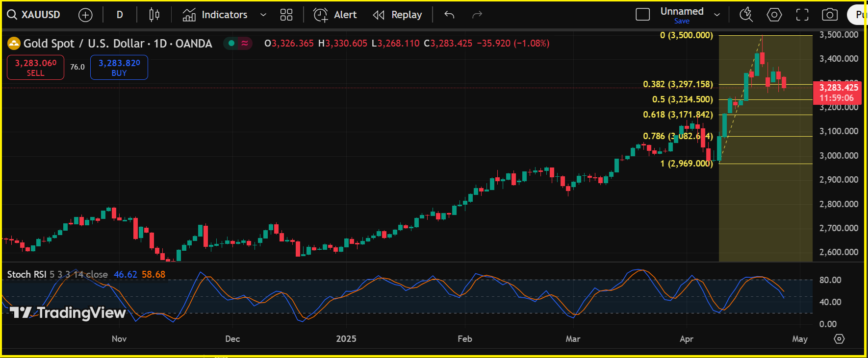The height and width of the screenshot is (358, 868).
Task: Click the green market status dot
Action: point(231,43)
